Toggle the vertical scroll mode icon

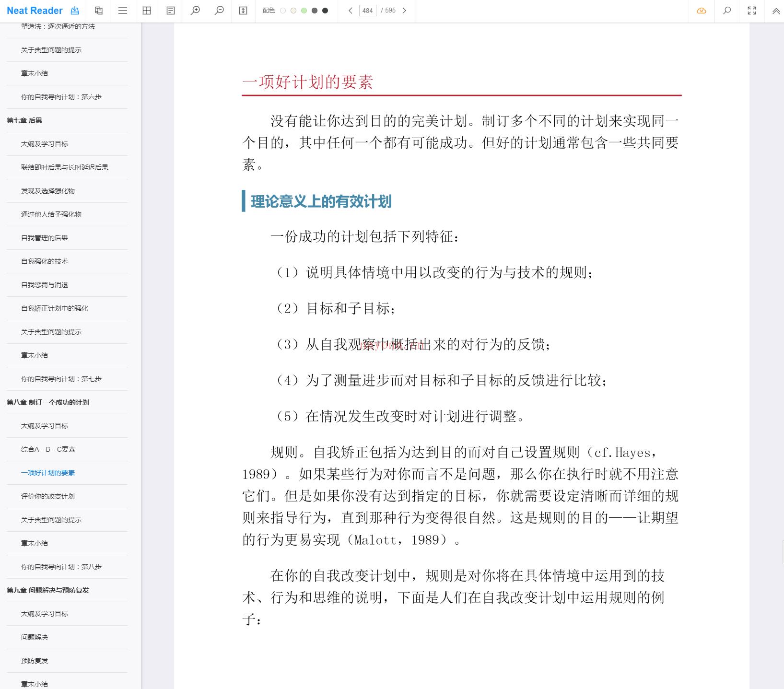click(243, 11)
